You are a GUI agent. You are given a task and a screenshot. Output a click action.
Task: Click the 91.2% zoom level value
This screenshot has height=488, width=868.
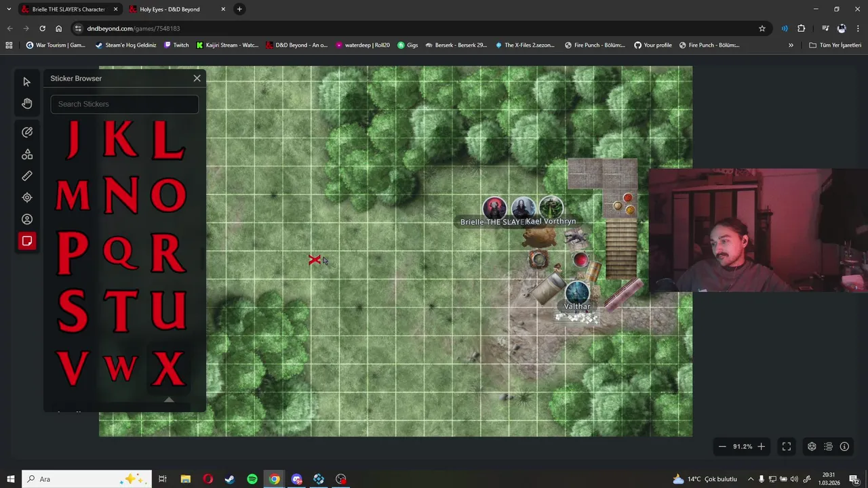[x=742, y=447]
